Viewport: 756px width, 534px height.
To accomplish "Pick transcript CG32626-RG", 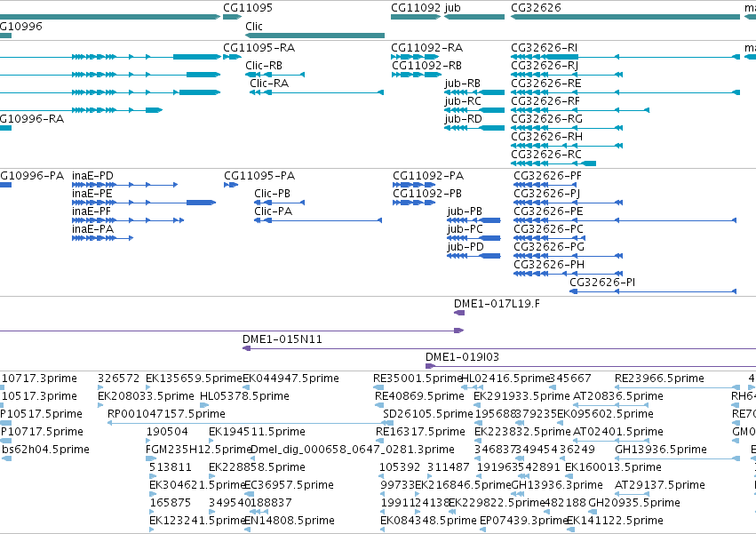I will (546, 119).
